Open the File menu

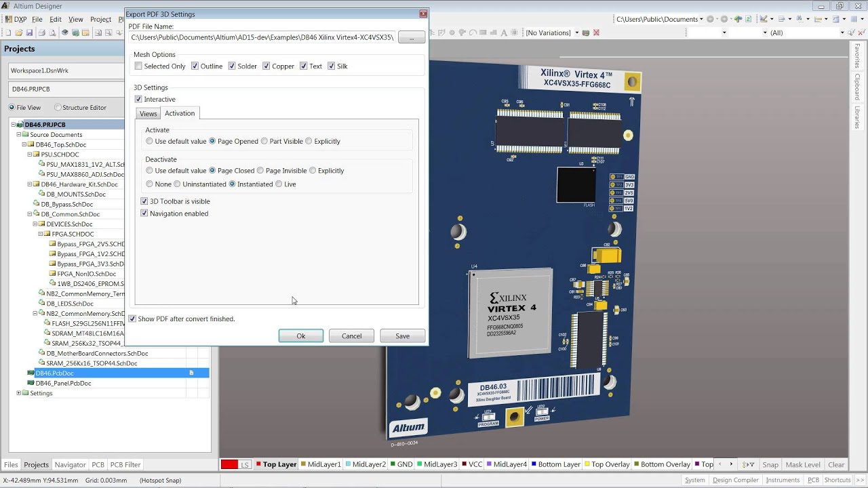coord(37,20)
